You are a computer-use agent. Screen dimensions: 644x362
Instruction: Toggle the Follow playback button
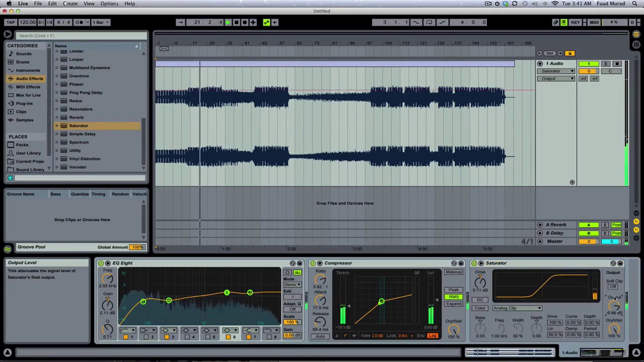pyautogui.click(x=180, y=22)
